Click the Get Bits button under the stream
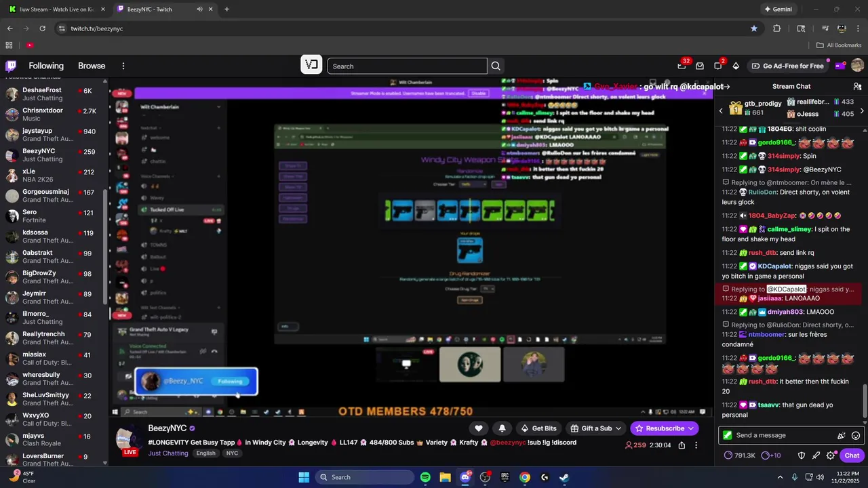868x488 pixels. click(538, 428)
